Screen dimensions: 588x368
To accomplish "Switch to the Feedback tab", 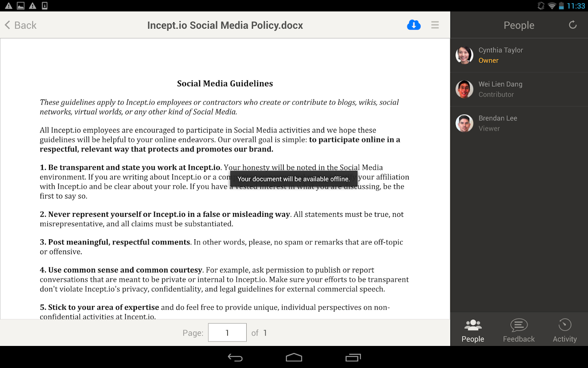I will coord(519,330).
